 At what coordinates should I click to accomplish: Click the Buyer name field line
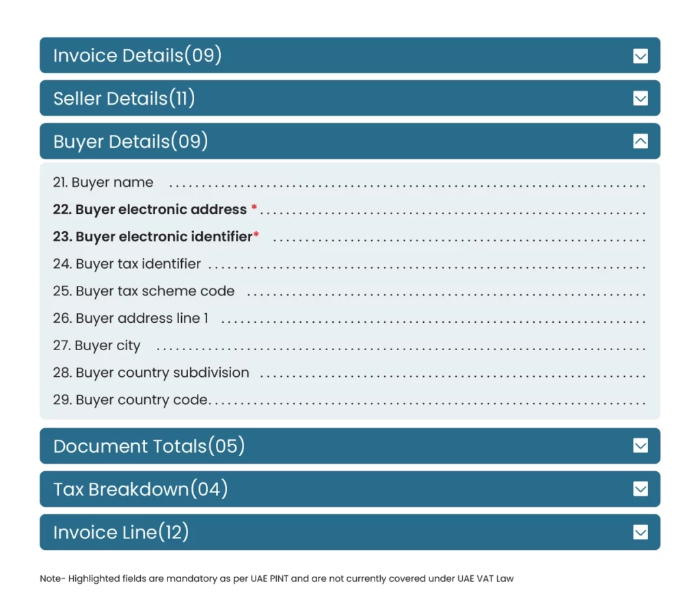tap(103, 183)
